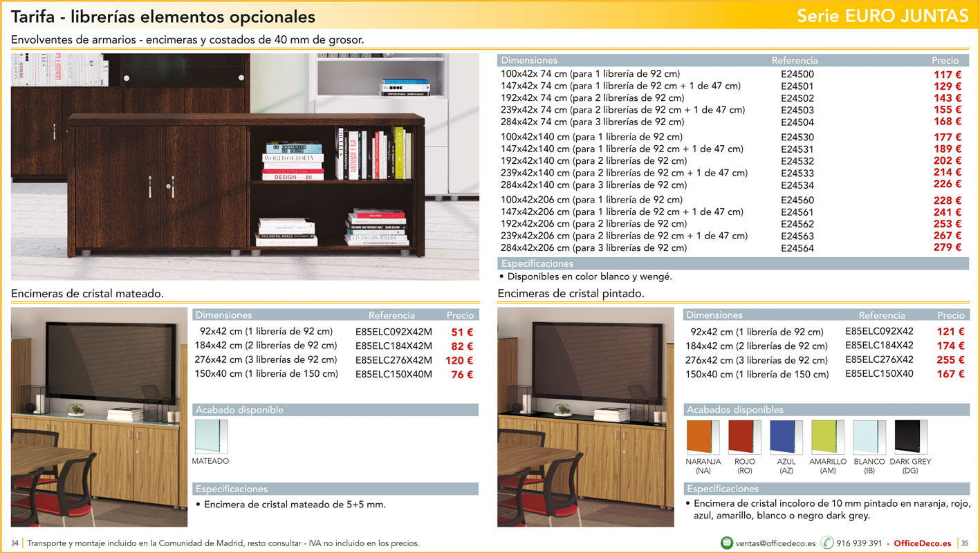Screen dimensions: 980x553
Task: Click the wengé cabinet product photo
Action: click(x=245, y=167)
